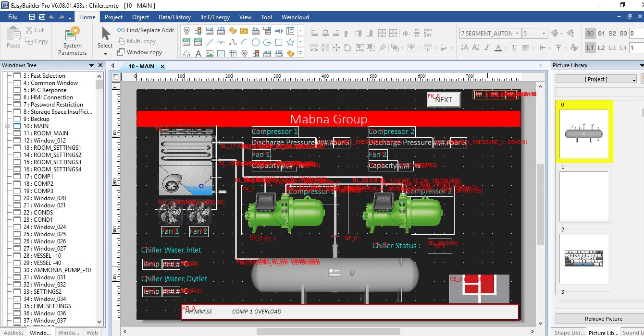644x336 pixels.
Task: Pick the Pie shape tool
Action: (x=267, y=42)
